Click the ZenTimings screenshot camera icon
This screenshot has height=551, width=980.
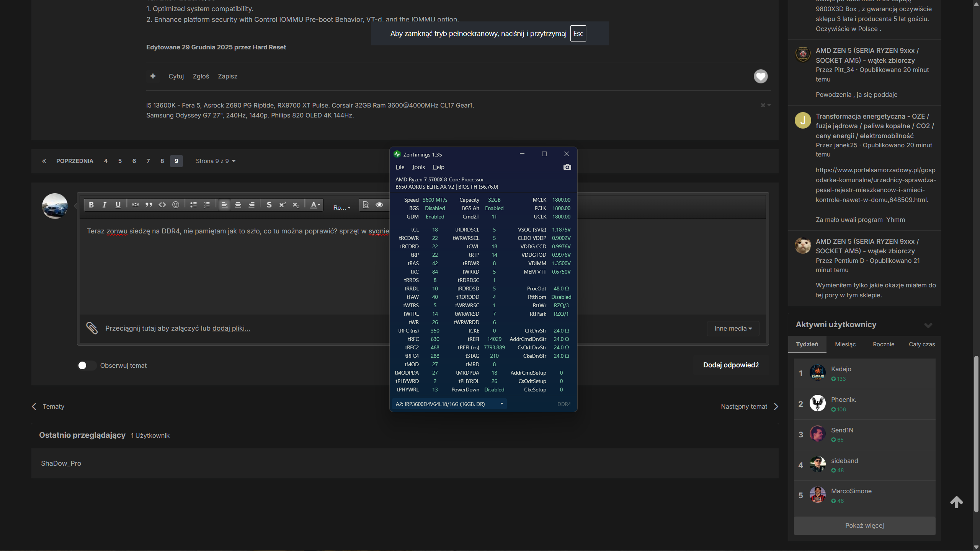point(567,167)
